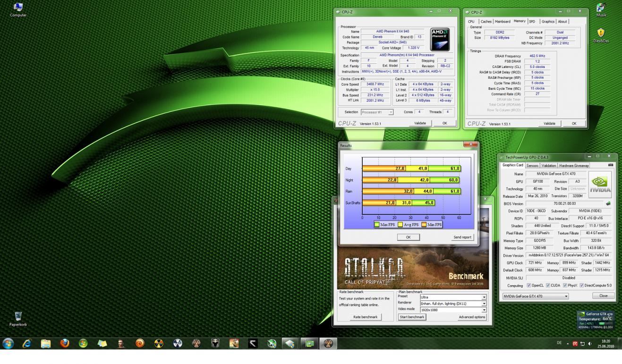Open the Video mode dropdown 1920x1080
The height and width of the screenshot is (364, 622).
[x=453, y=310]
